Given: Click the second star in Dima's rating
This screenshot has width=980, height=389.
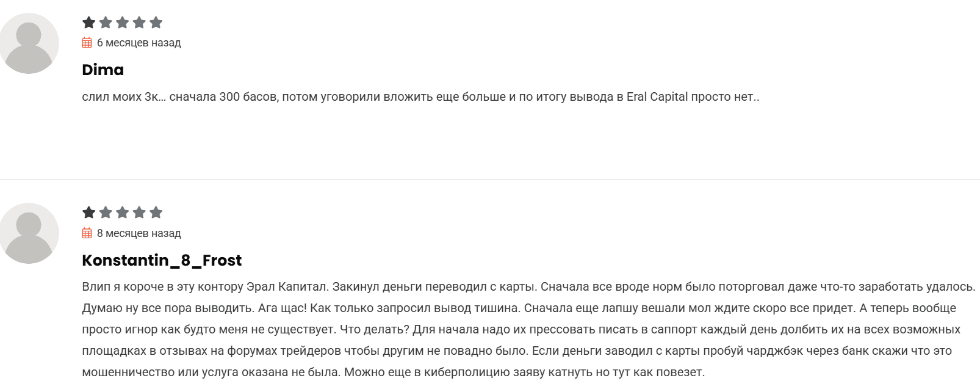Looking at the screenshot, I should 106,23.
